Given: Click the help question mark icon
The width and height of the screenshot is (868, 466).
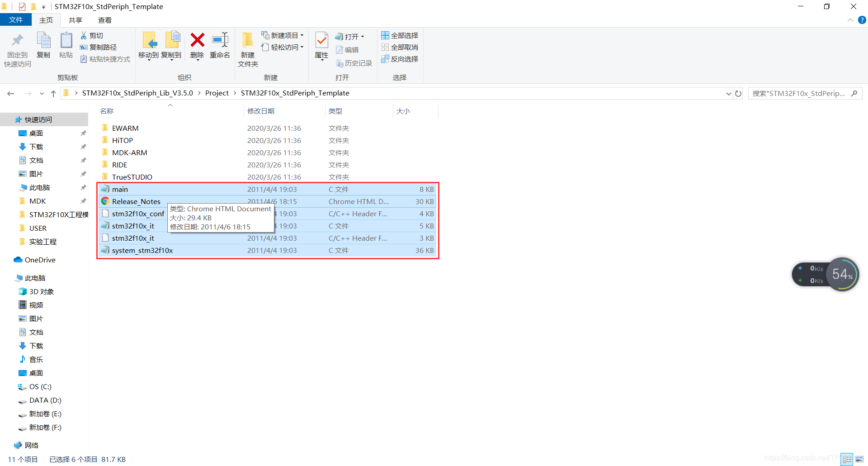Looking at the screenshot, I should point(862,20).
